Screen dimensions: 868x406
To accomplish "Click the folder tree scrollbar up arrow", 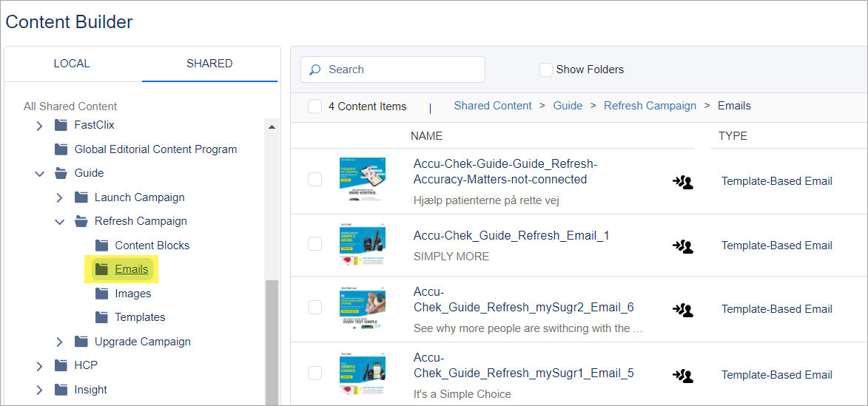I will pyautogui.click(x=272, y=126).
